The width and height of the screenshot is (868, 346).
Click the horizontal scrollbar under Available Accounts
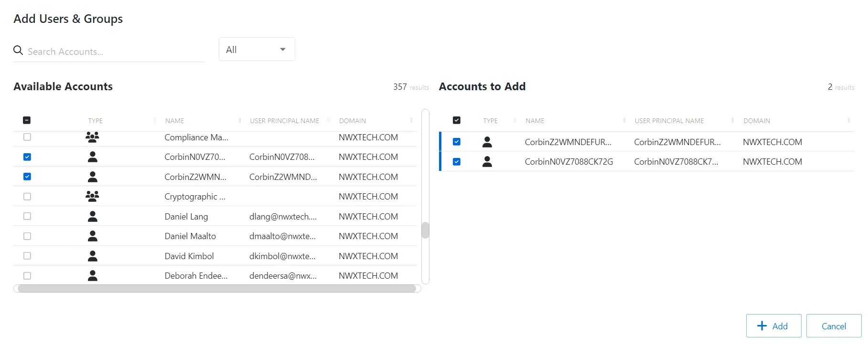217,288
